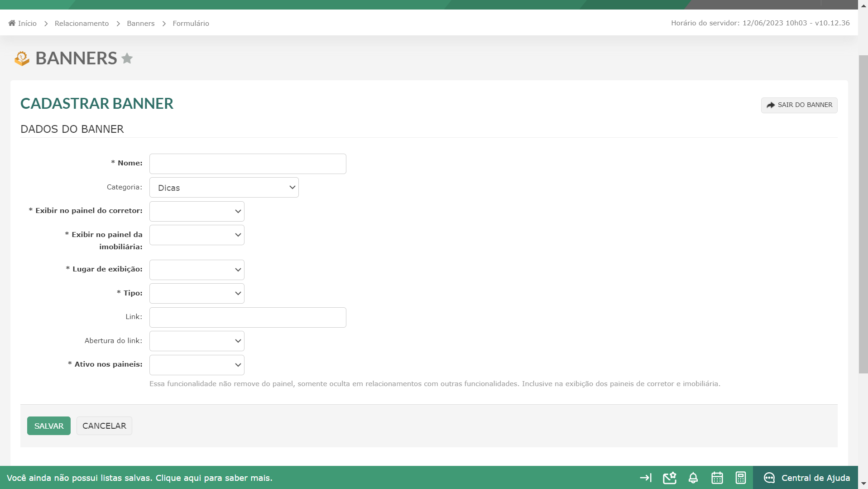
Task: Open the starred mail icon in bottom bar
Action: [x=670, y=478]
